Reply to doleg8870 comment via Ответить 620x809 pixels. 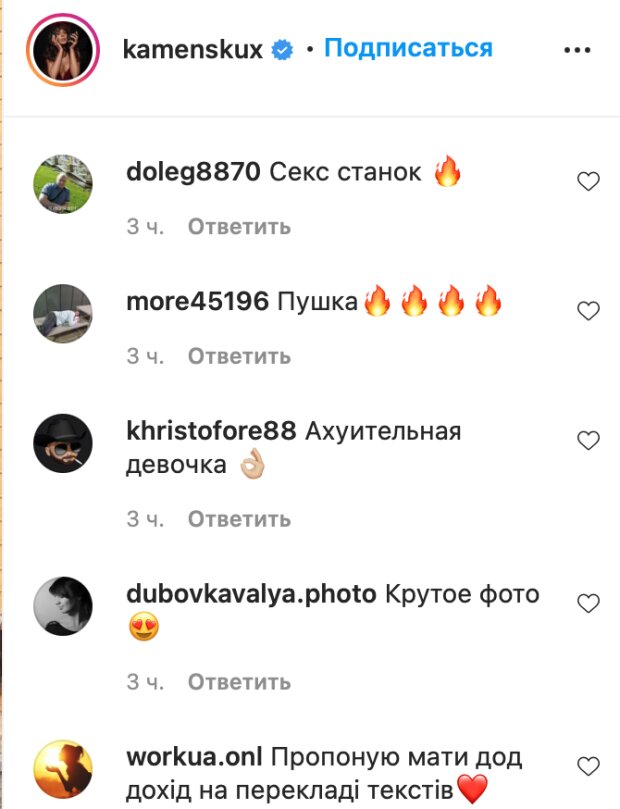[x=239, y=226]
